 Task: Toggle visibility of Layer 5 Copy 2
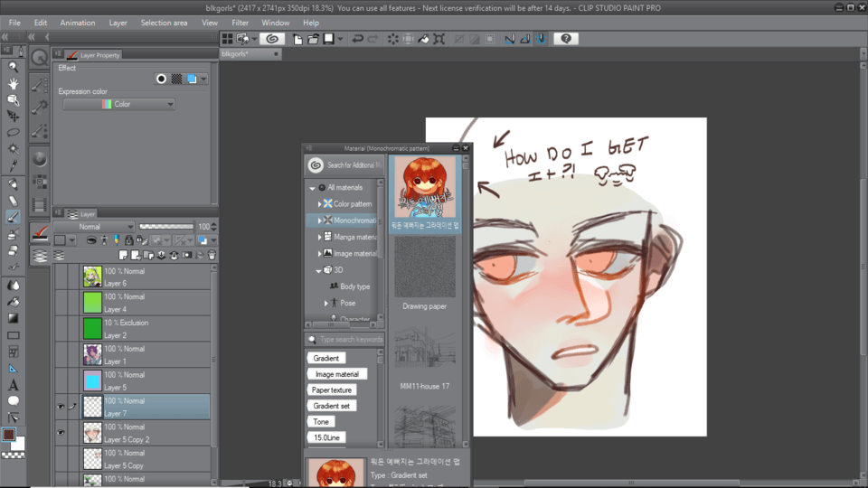click(x=61, y=433)
